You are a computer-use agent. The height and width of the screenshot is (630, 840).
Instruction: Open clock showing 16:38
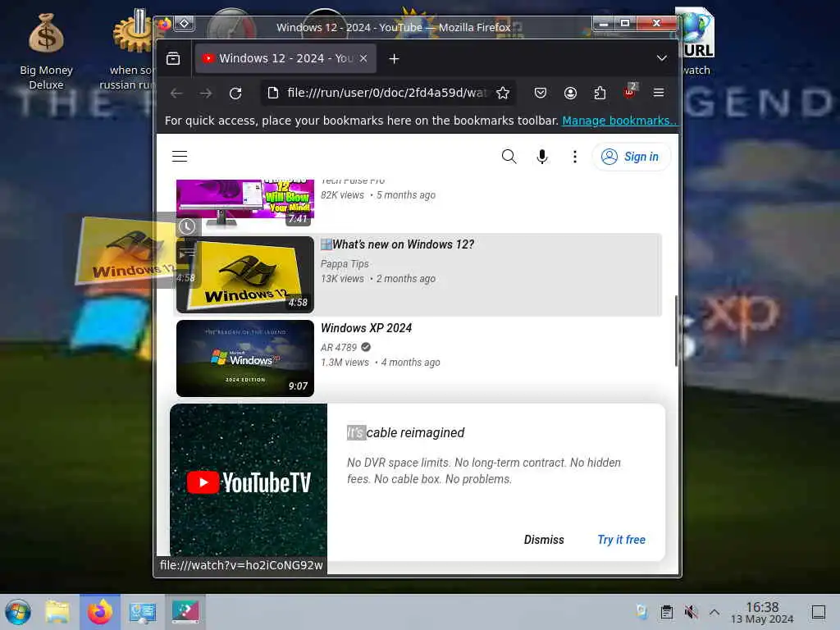[762, 612]
